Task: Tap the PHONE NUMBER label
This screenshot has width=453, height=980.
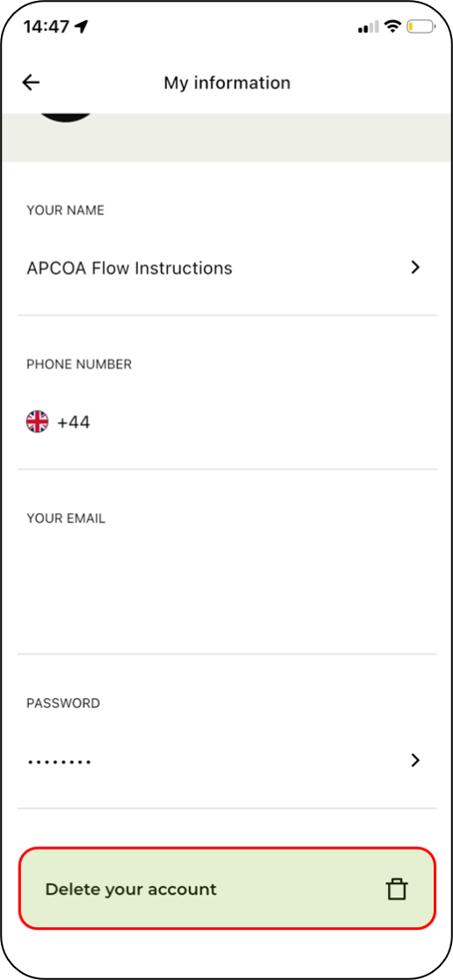Action: [79, 365]
